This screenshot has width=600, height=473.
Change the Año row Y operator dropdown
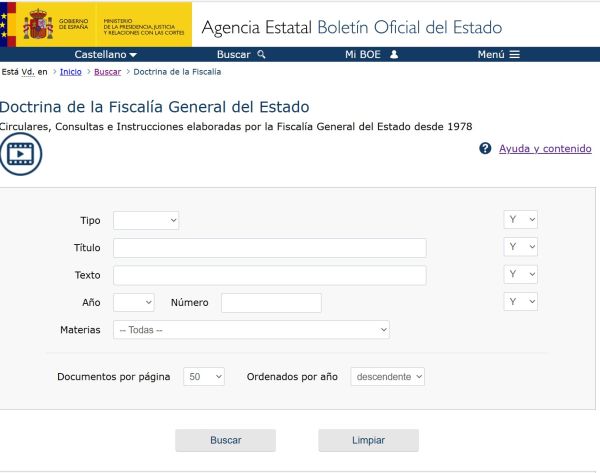[x=520, y=302]
